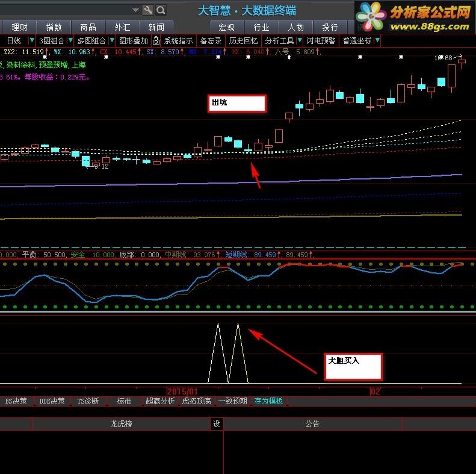Click the 短期线: 89.459 indicator label
The height and width of the screenshot is (474, 476).
tap(252, 255)
